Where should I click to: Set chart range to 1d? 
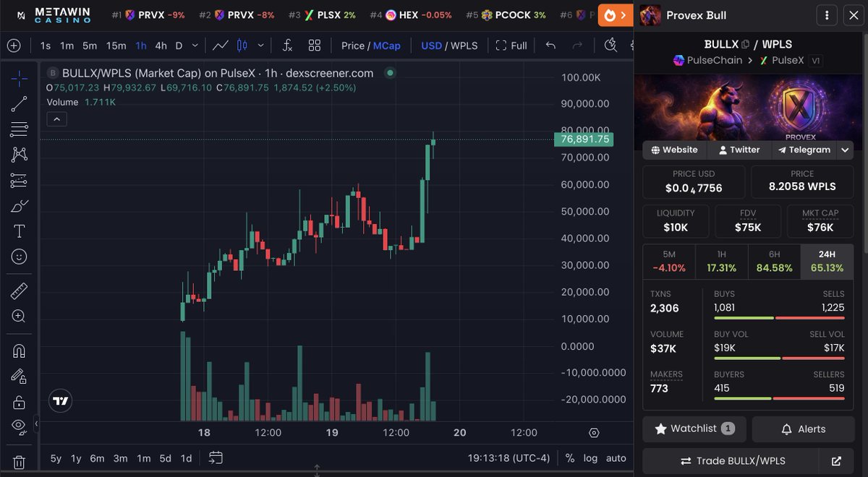186,458
